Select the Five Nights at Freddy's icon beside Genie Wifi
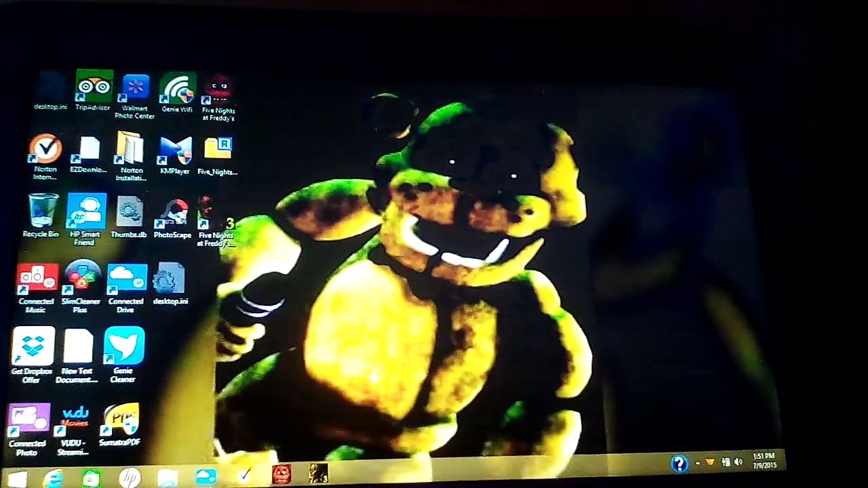The width and height of the screenshot is (868, 488). point(218,97)
